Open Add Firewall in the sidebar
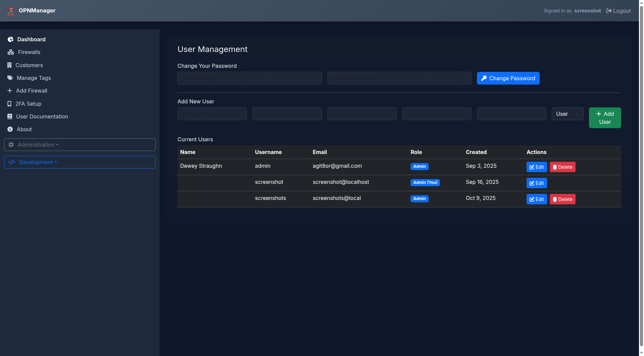Screen dimensions: 644x356 pyautogui.click(x=32, y=91)
